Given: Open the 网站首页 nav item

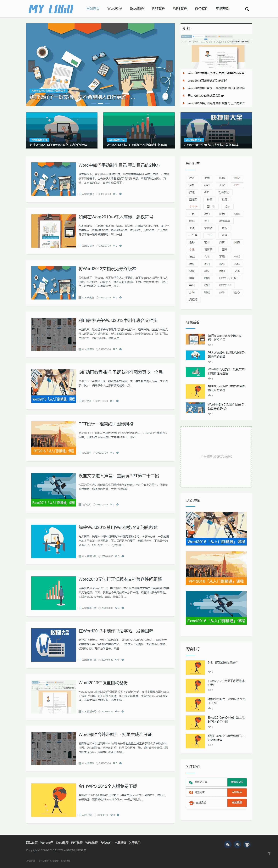Looking at the screenshot, I should [x=93, y=8].
